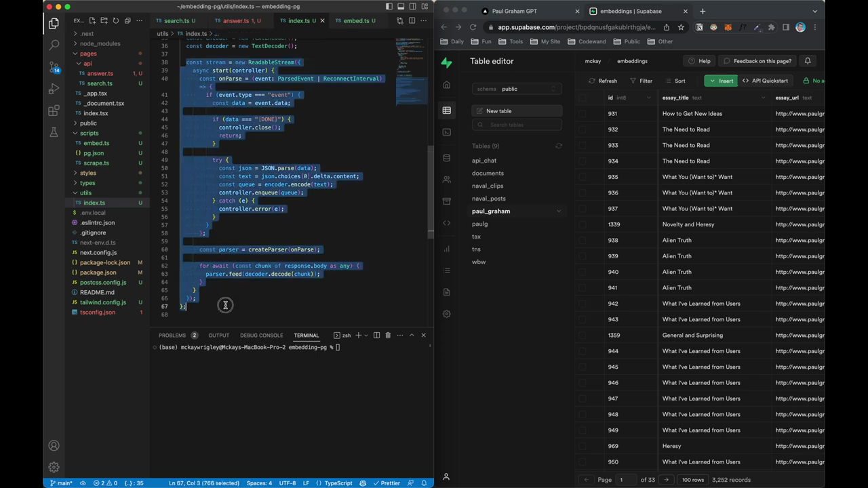Reload the Supabase browser page
The width and height of the screenshot is (868, 488).
coord(473,27)
